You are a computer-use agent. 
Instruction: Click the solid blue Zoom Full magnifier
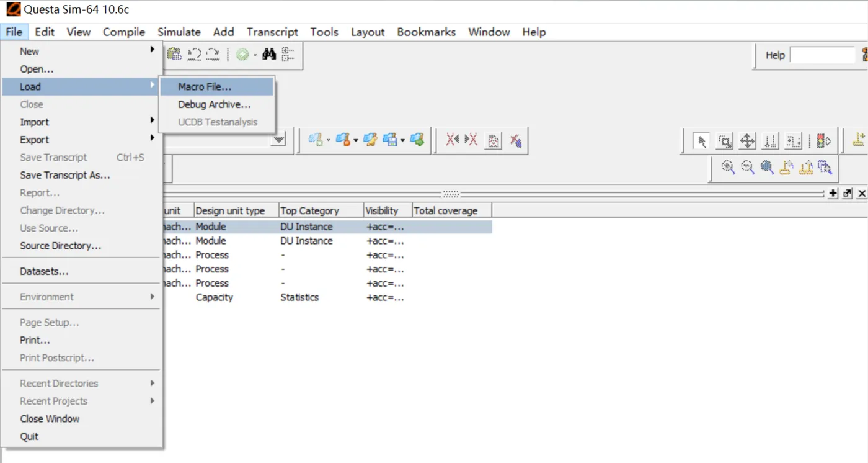767,167
